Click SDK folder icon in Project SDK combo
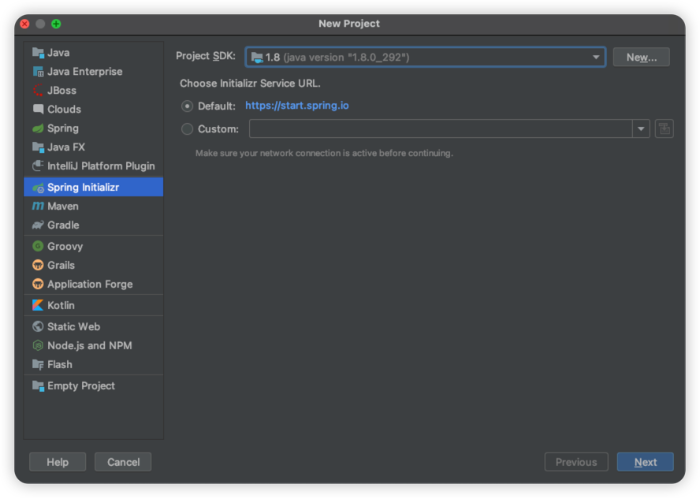This screenshot has width=700, height=498. click(257, 57)
